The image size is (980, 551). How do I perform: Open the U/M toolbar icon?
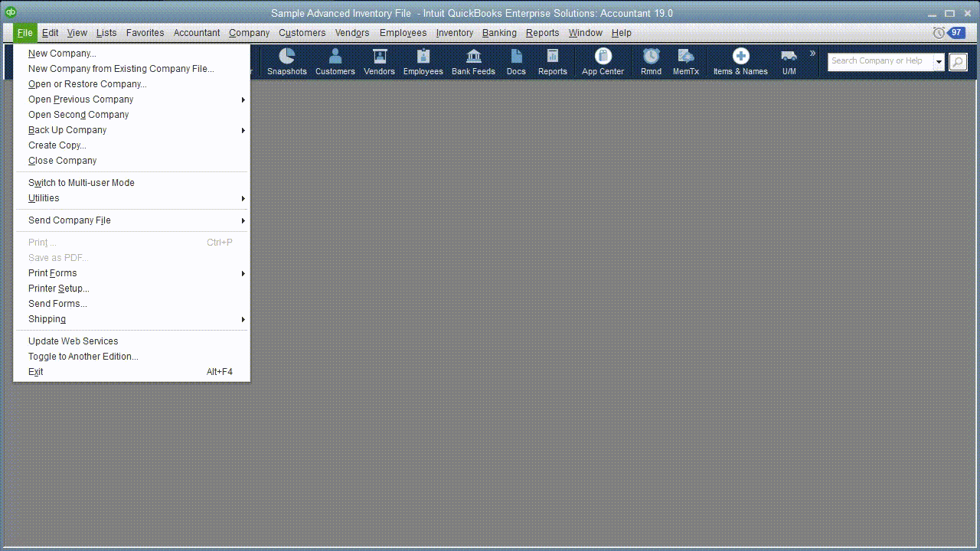[789, 61]
